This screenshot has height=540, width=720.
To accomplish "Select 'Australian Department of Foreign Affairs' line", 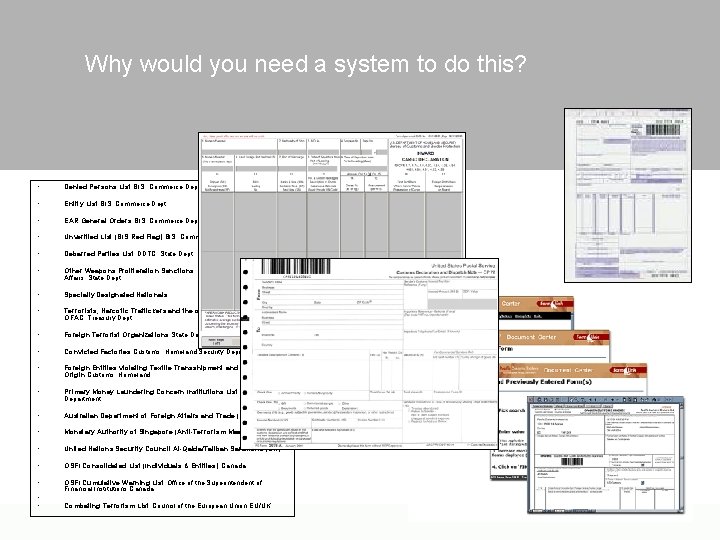I will coord(152,416).
